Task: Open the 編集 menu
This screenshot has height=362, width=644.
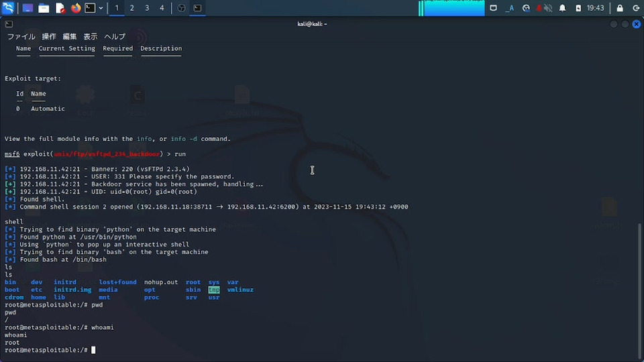Action: 69,36
